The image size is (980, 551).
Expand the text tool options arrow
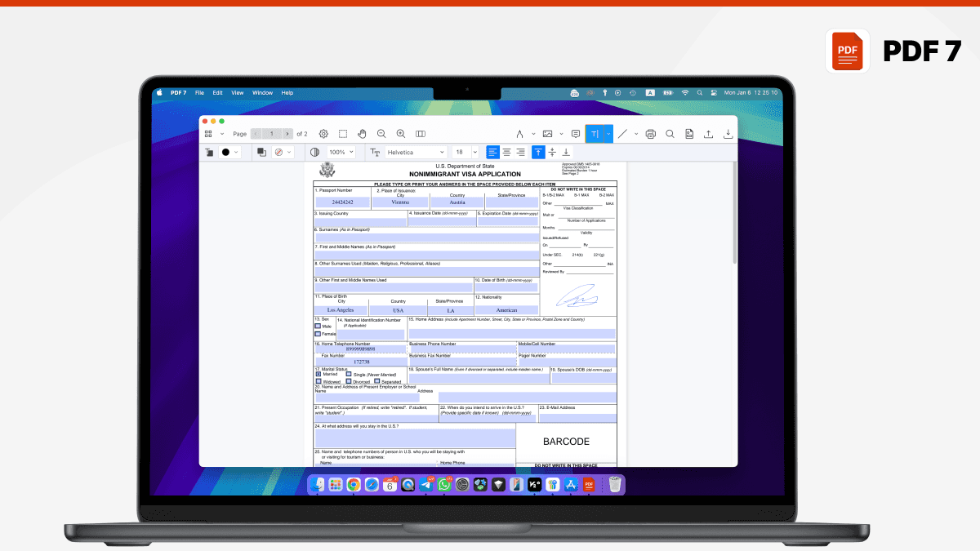[608, 134]
